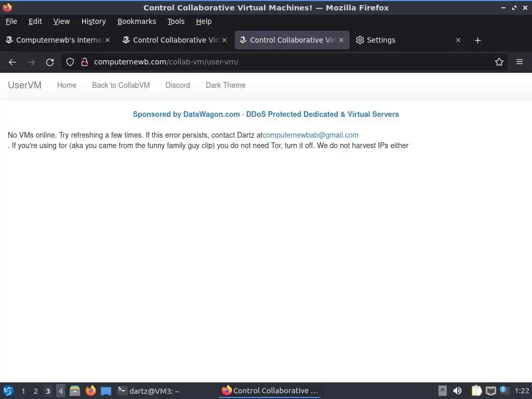Open removable media tray icon
This screenshot has width=532, height=399.
point(443,391)
